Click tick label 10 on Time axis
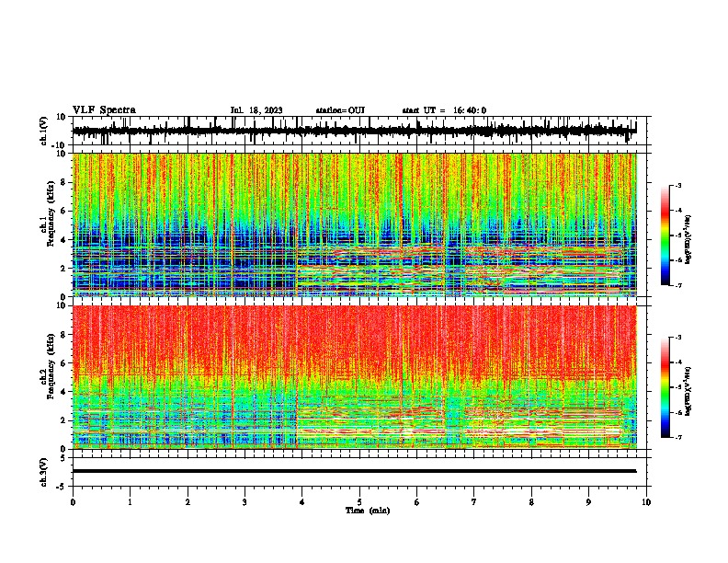The image size is (728, 563). pyautogui.click(x=646, y=502)
